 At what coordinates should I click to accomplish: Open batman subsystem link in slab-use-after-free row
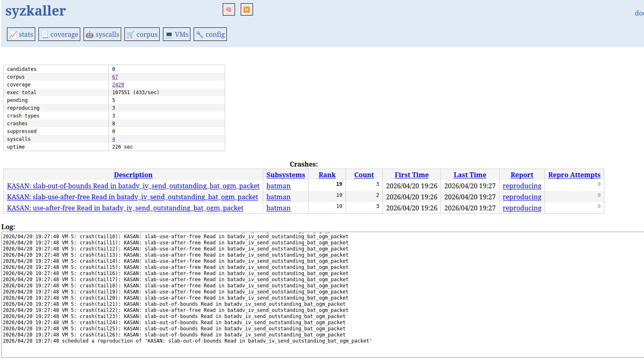278,197
